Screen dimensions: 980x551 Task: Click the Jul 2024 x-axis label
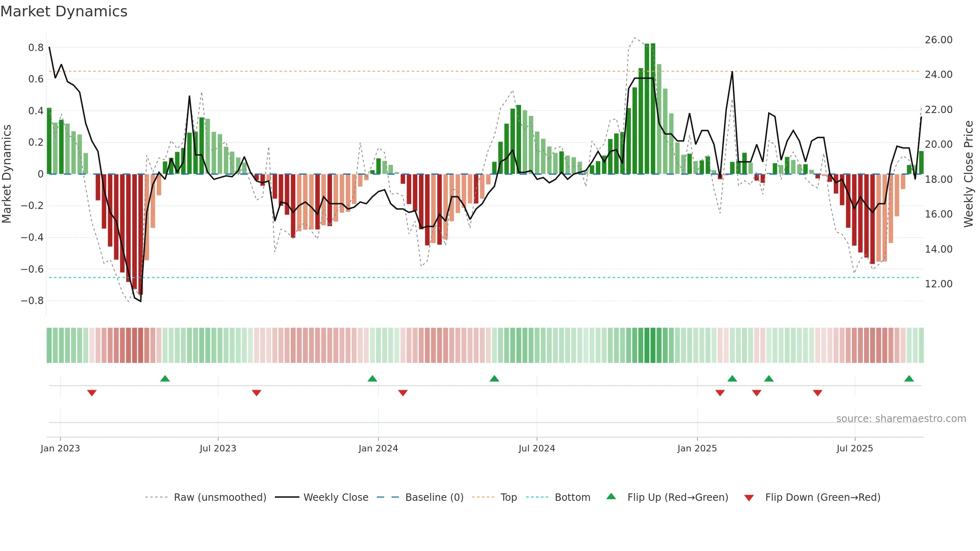(x=537, y=448)
